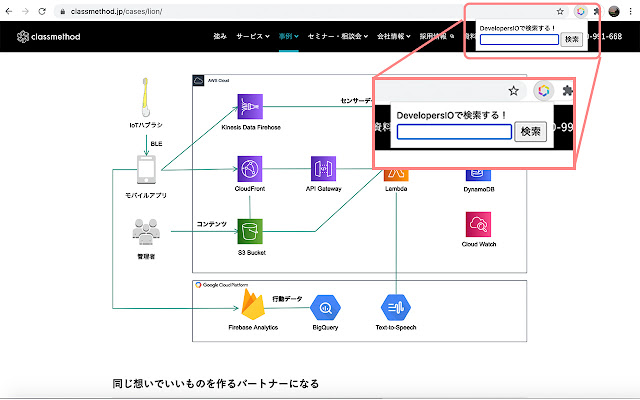Image resolution: width=640 pixels, height=400 pixels.
Task: Click the Cloud Watch icon
Action: [478, 224]
